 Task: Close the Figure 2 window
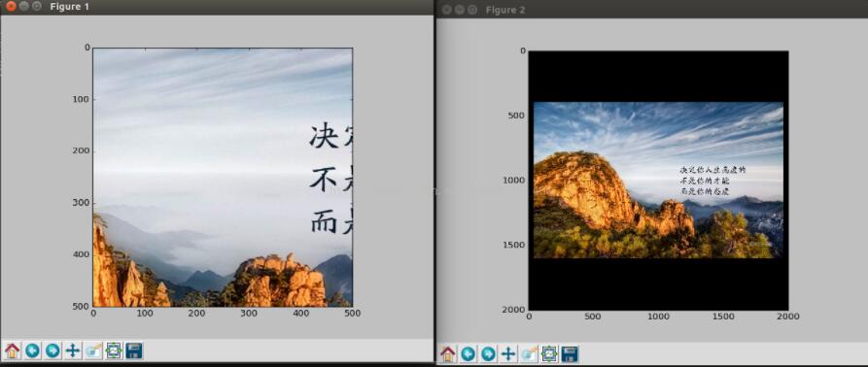coord(447,10)
